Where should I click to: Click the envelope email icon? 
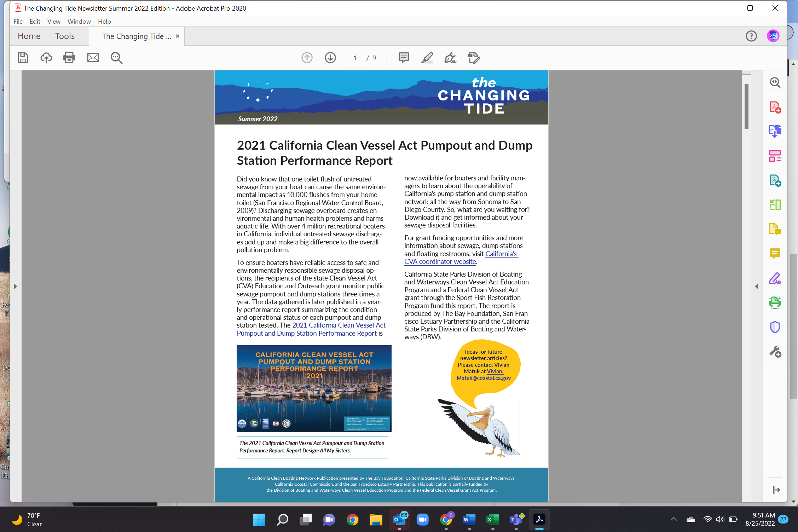click(93, 58)
